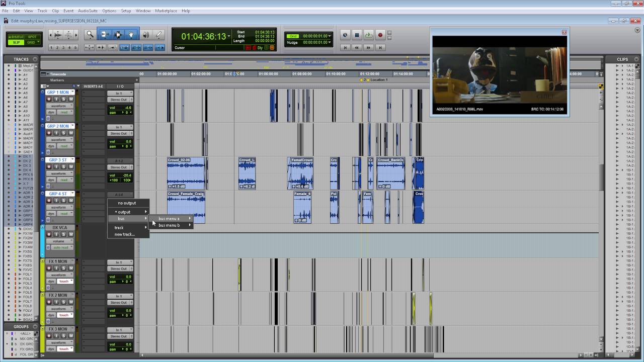Click the Play transport button

pyautogui.click(x=368, y=35)
